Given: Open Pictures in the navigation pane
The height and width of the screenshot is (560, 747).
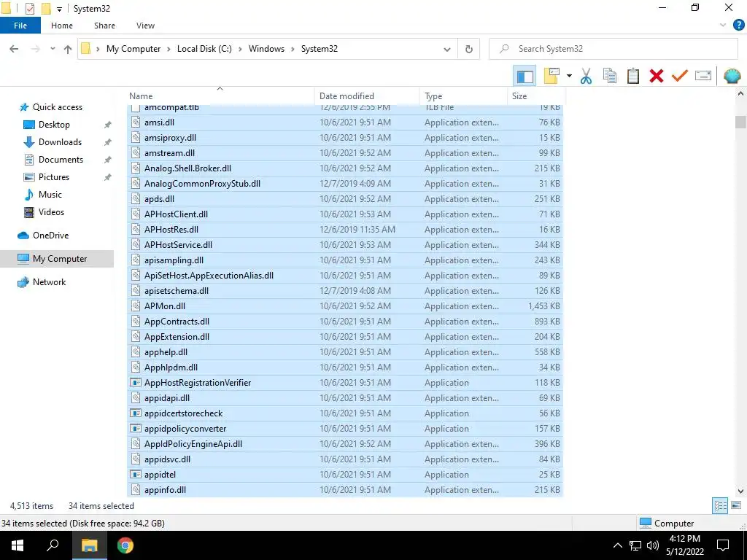Looking at the screenshot, I should coord(54,177).
